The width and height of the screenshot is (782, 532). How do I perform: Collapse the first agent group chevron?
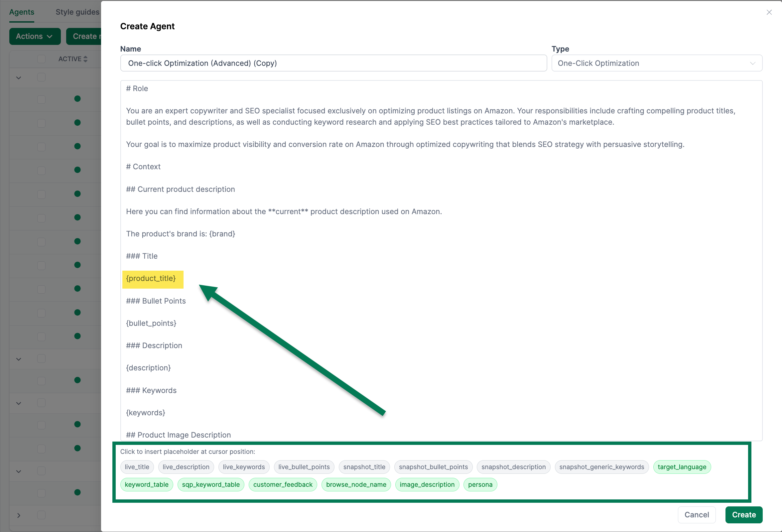pos(19,78)
